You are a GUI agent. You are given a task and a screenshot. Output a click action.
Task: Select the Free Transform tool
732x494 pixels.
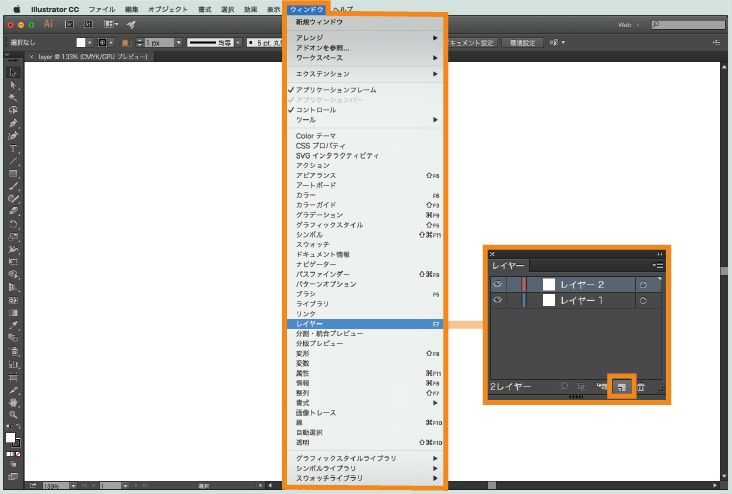coord(13,262)
